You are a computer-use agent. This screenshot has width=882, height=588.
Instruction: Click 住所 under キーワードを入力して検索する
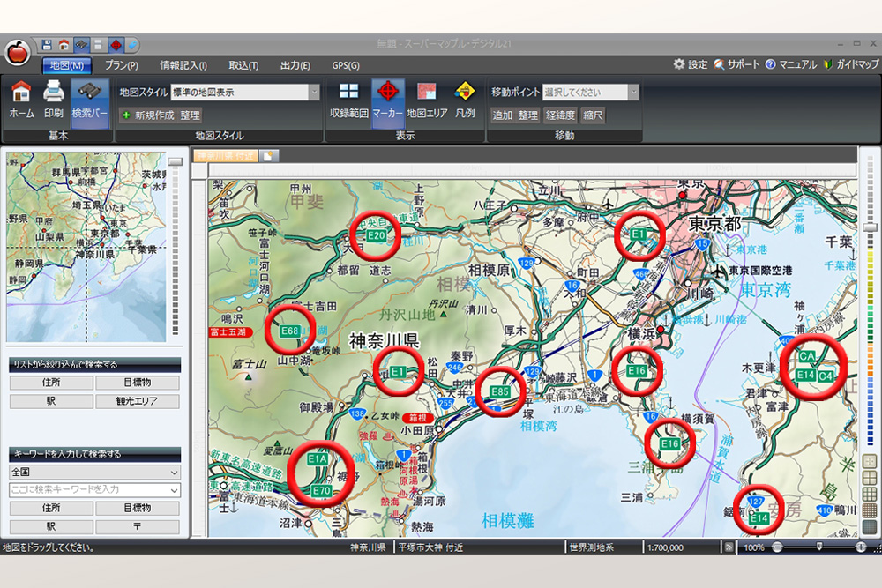click(51, 508)
